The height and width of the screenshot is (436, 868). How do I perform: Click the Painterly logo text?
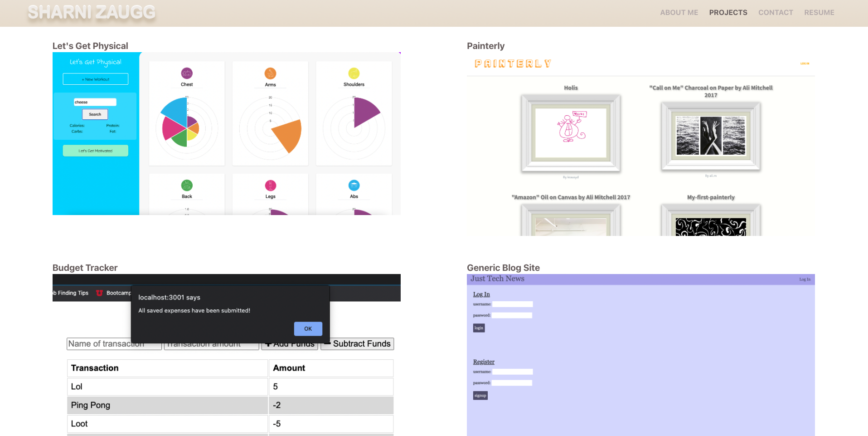click(x=513, y=64)
